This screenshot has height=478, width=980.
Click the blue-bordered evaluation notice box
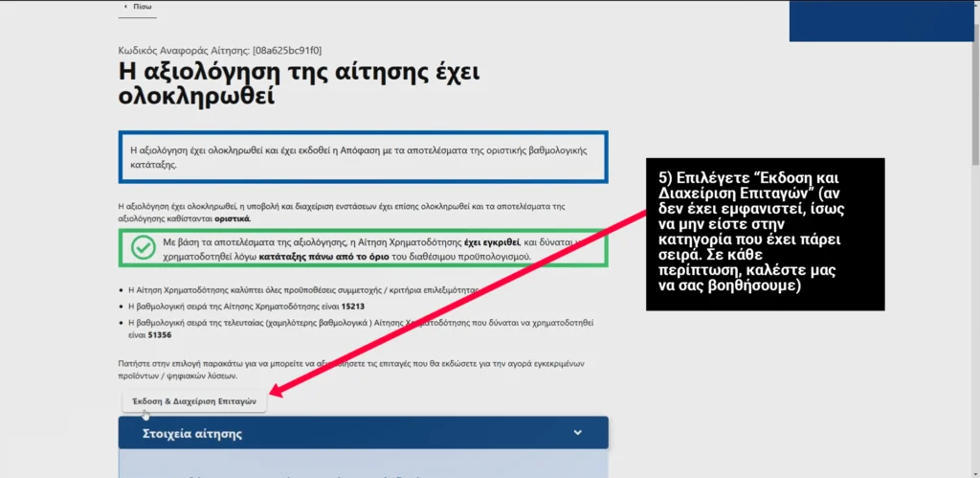click(363, 157)
